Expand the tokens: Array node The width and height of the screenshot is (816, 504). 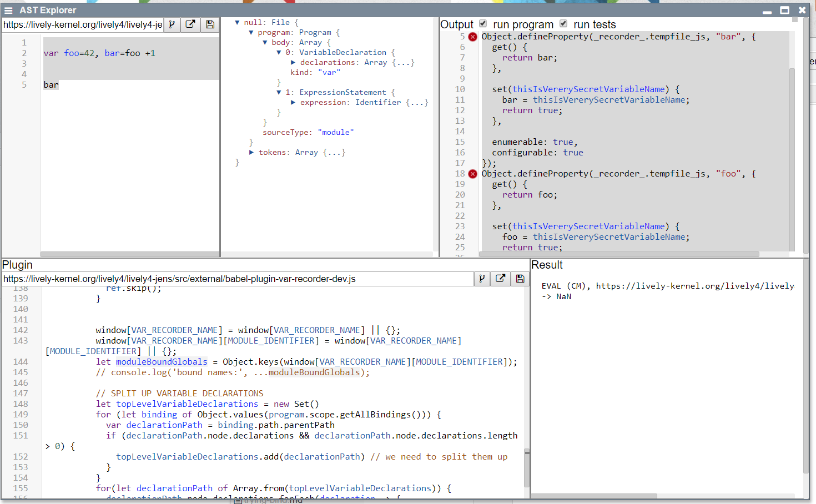251,153
